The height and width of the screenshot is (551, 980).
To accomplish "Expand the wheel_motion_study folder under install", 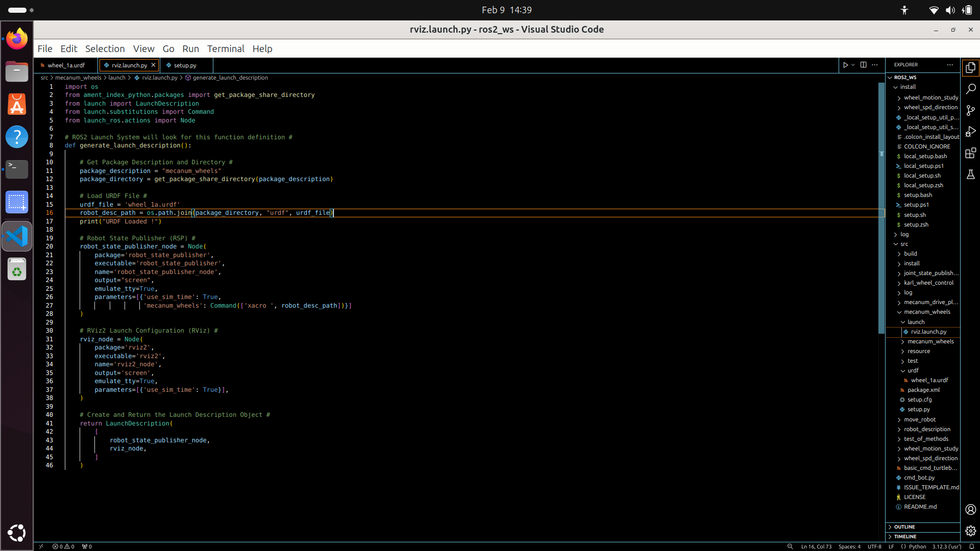I will coord(923,97).
